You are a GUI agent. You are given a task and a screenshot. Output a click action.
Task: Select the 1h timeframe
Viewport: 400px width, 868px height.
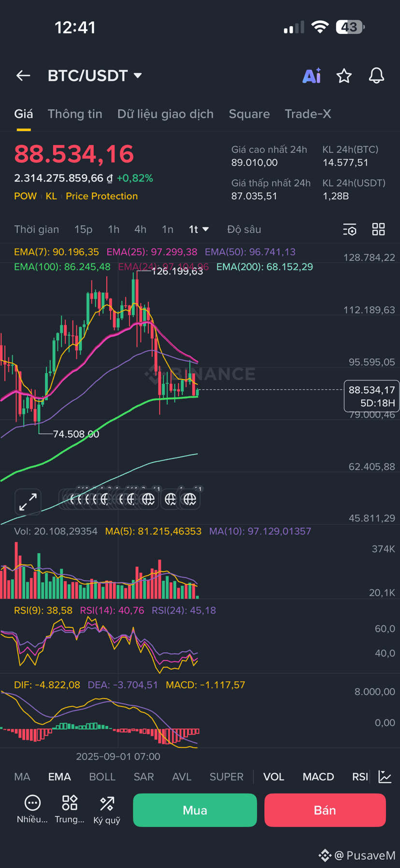(x=114, y=229)
